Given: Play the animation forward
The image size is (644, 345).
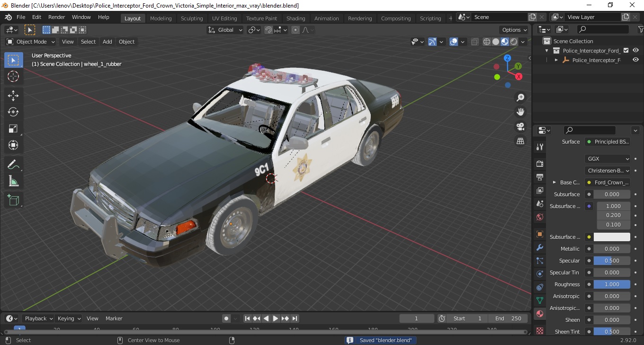Looking at the screenshot, I should (x=276, y=318).
